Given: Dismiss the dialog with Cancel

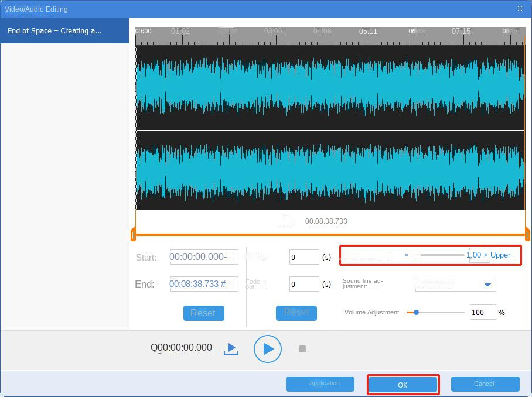Looking at the screenshot, I should pyautogui.click(x=485, y=384).
